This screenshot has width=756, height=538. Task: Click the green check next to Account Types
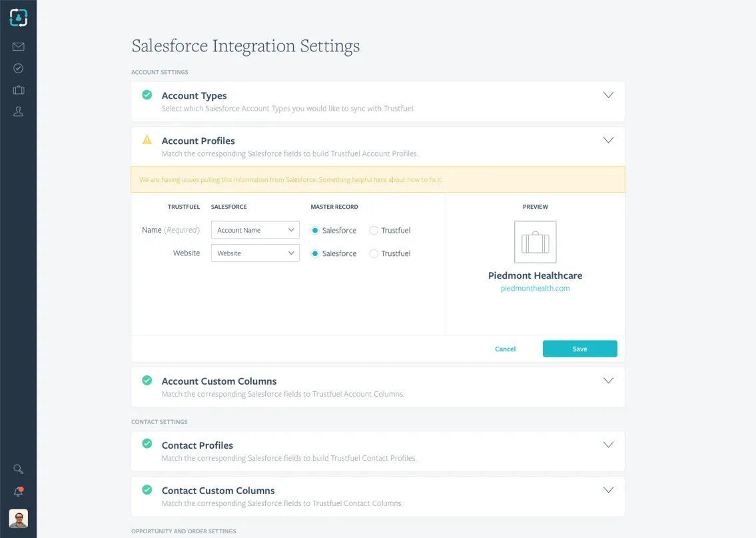click(x=147, y=95)
